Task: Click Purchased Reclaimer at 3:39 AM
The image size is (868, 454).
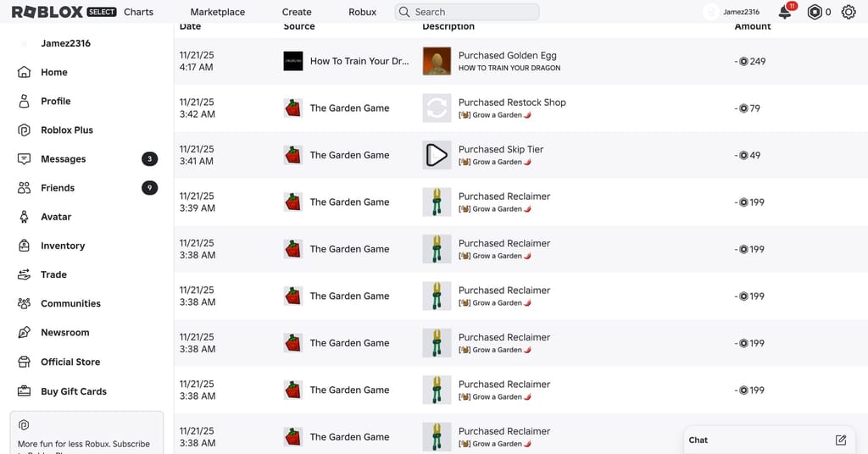Action: [504, 197]
